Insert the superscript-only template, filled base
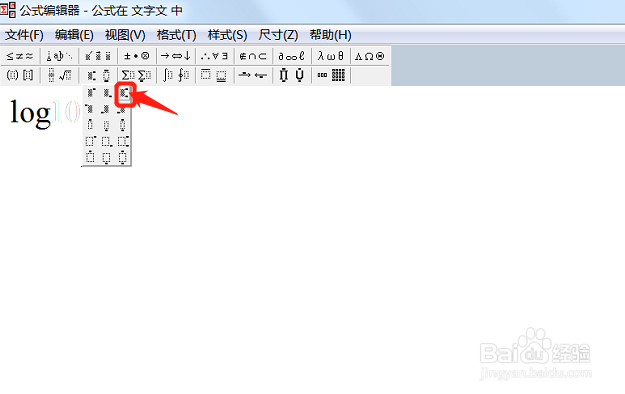The image size is (625, 394). coord(90,93)
